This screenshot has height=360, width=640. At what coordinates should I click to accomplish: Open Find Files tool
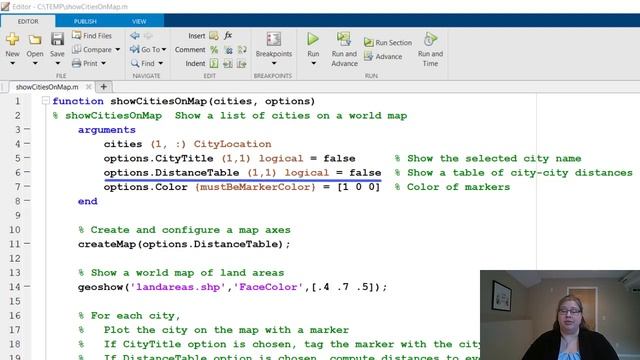[92, 36]
